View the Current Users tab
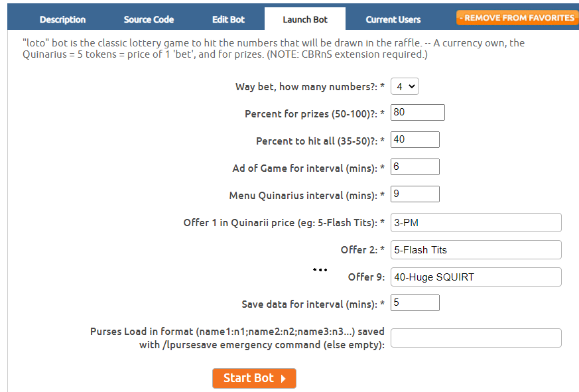The image size is (579, 392). coord(393,19)
